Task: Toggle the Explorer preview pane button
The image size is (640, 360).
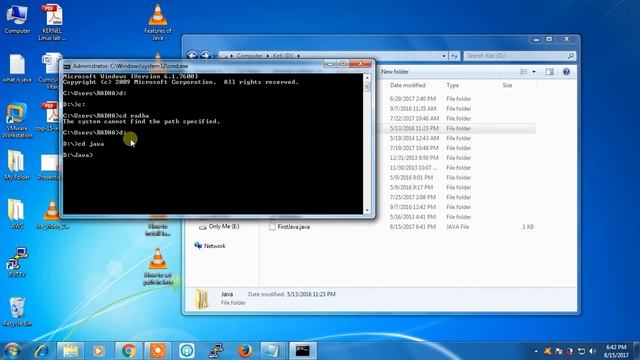Action: (549, 72)
